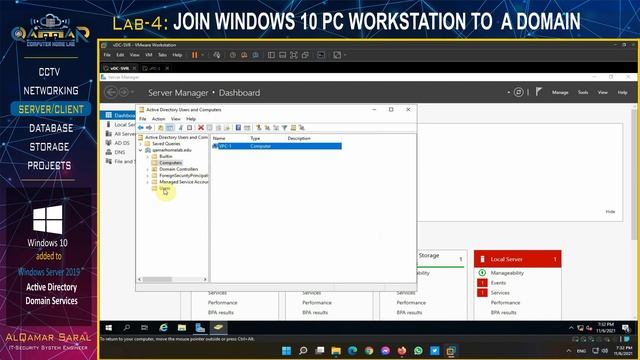Click guest taskbar Task View icon
This screenshot has width=640, height=360.
point(144,328)
